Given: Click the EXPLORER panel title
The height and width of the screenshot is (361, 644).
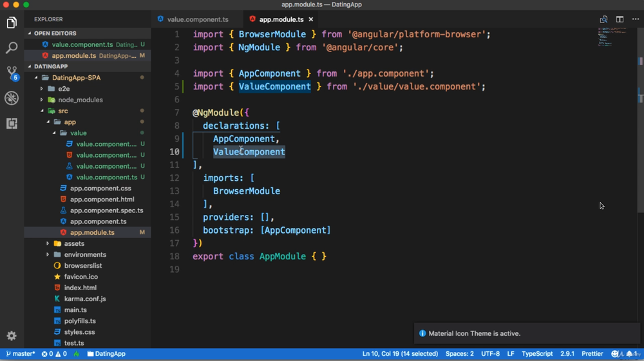Looking at the screenshot, I should point(48,19).
